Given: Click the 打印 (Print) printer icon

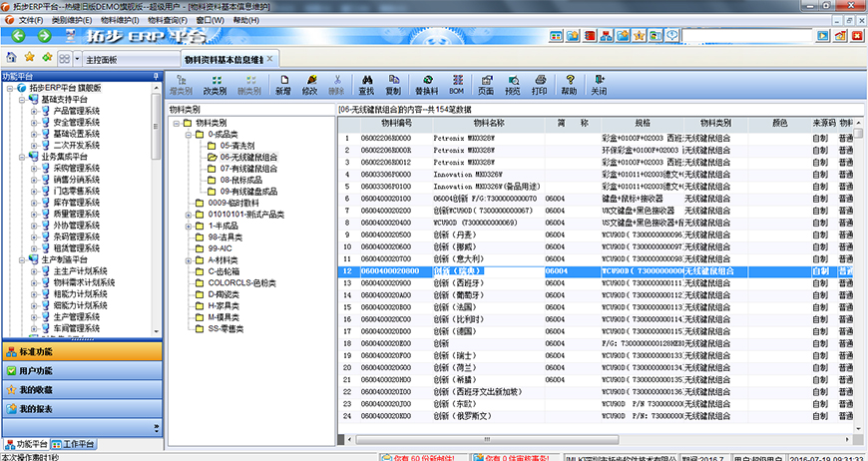Looking at the screenshot, I should point(540,83).
